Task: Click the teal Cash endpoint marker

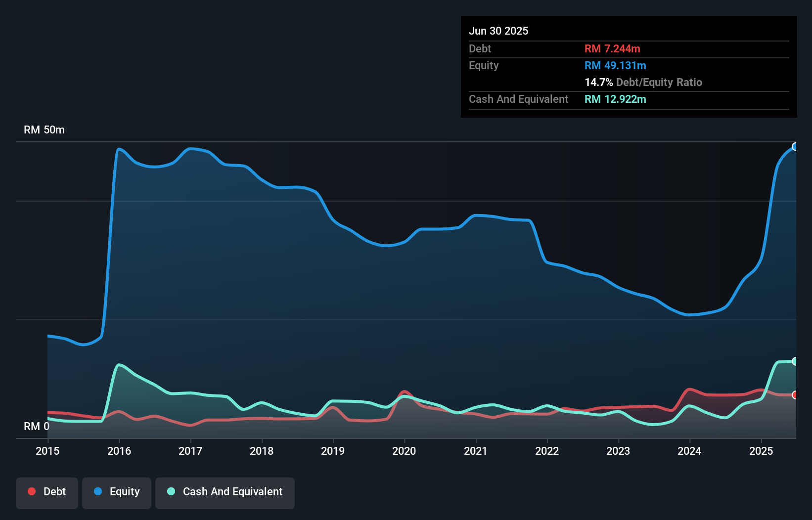Action: tap(795, 361)
